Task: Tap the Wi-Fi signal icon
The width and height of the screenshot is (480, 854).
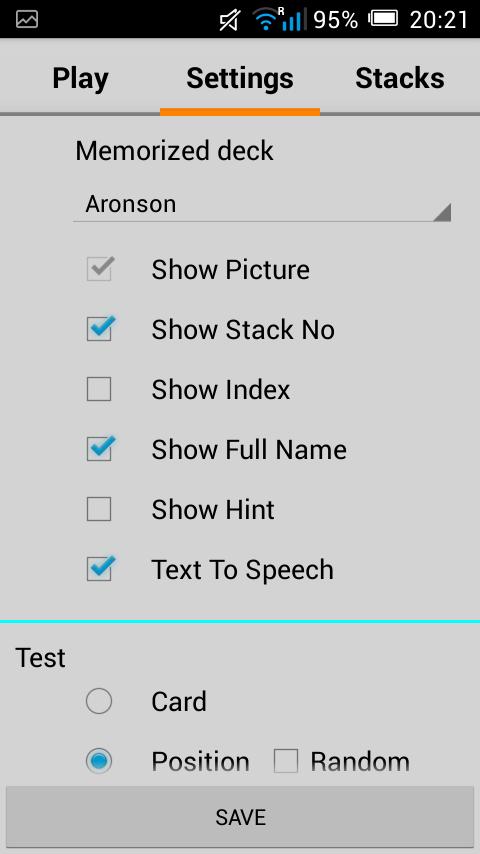Action: (265, 20)
